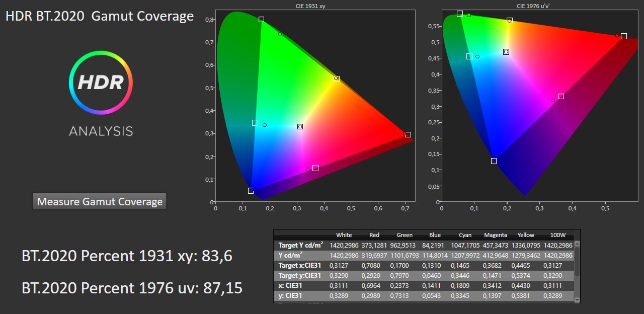Image resolution: width=644 pixels, height=314 pixels.
Task: Click the HDR Analysis color ring logo
Action: pos(101,83)
